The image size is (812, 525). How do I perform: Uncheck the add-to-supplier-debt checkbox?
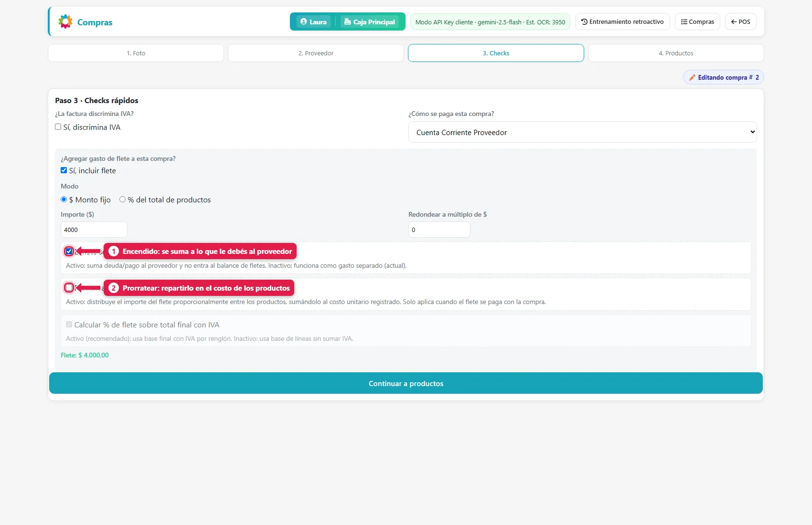click(69, 251)
